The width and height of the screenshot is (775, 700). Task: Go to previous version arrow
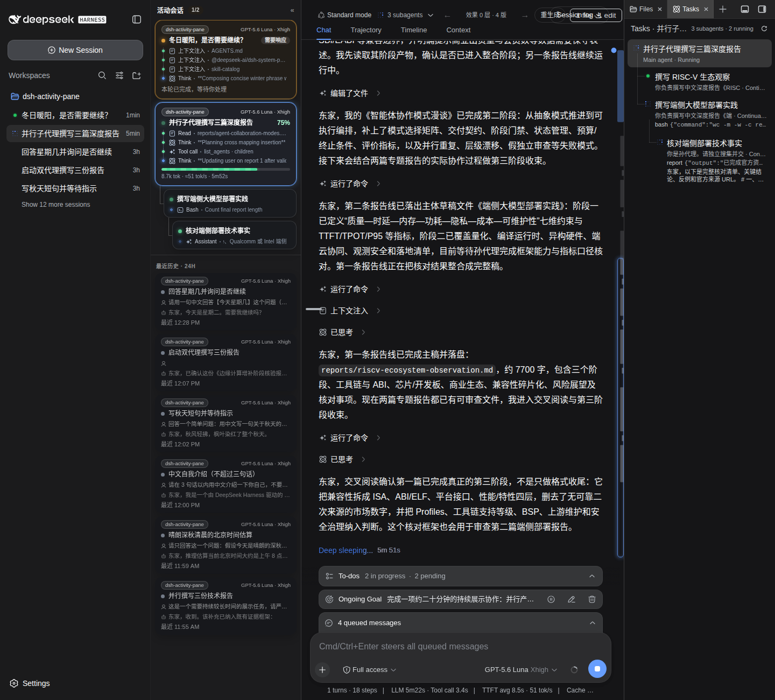tap(447, 16)
